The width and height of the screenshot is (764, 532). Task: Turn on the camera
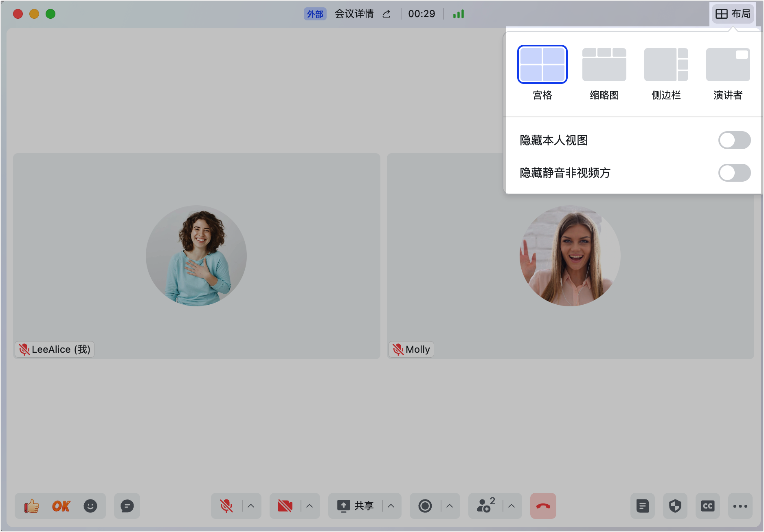tap(285, 506)
